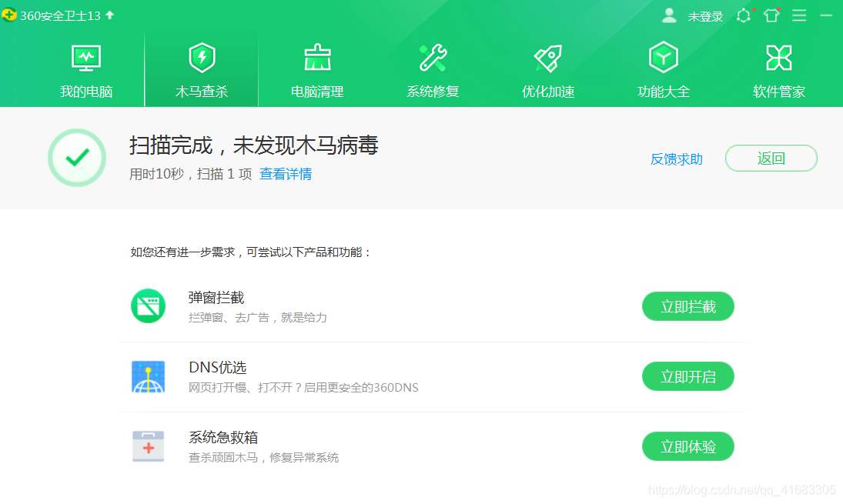Click the upgrade arrow beside 360安全卫士13
This screenshot has height=504, width=843.
coord(109,15)
